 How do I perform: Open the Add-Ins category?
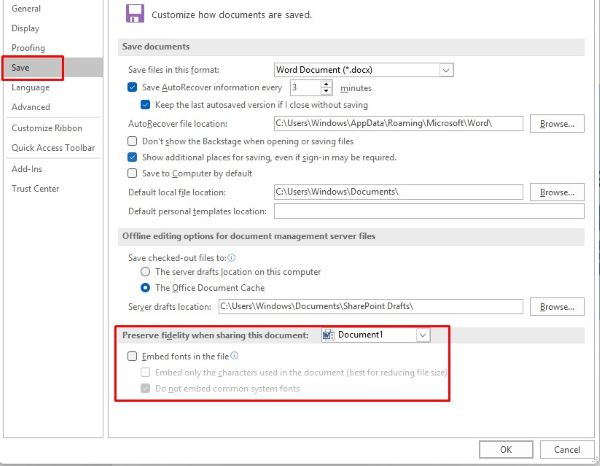coord(27,169)
